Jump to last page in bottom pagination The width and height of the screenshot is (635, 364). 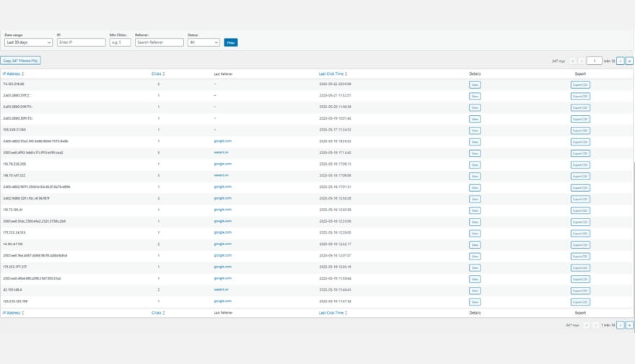pos(629,325)
